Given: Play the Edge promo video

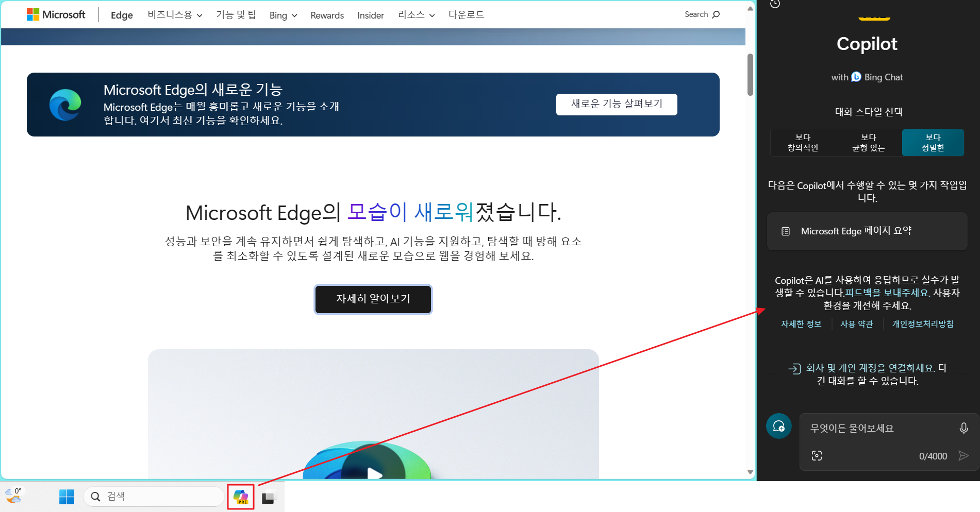Looking at the screenshot, I should (374, 473).
